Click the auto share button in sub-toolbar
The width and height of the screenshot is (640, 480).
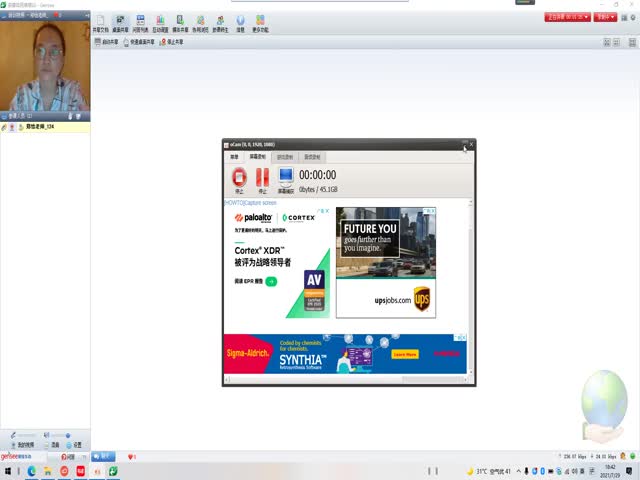click(106, 42)
